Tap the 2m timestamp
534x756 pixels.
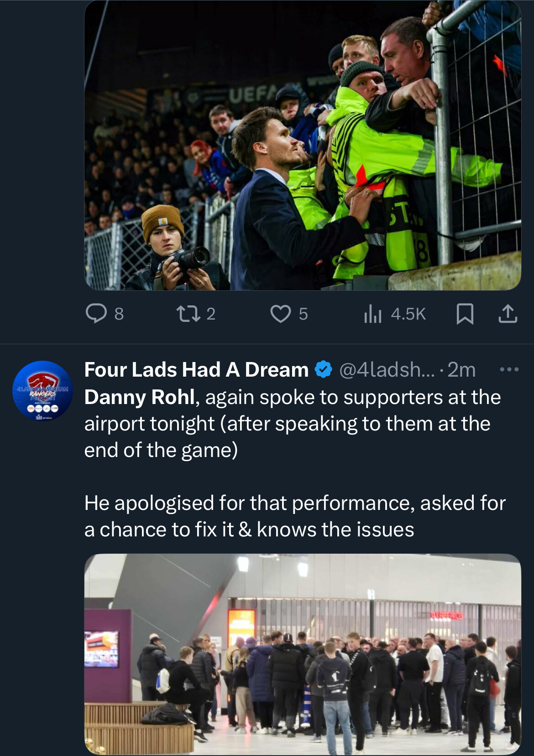pos(461,369)
